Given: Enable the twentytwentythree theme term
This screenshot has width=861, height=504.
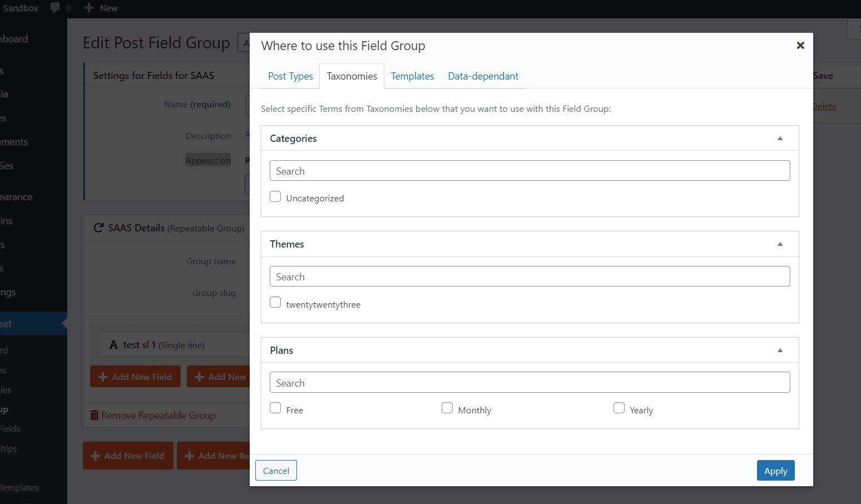Looking at the screenshot, I should pos(275,302).
